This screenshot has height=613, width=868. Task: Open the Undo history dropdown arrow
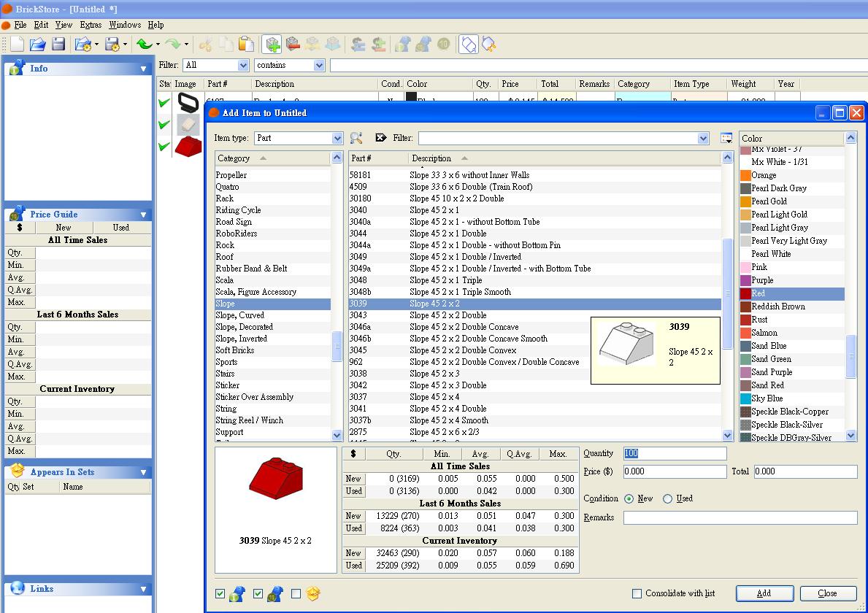coord(158,45)
